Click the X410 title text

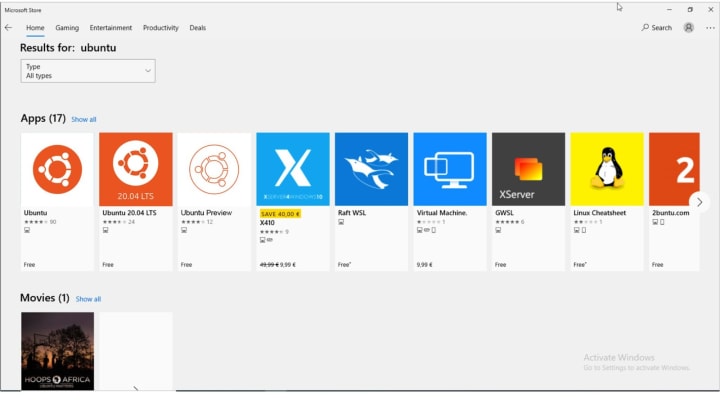click(x=267, y=223)
